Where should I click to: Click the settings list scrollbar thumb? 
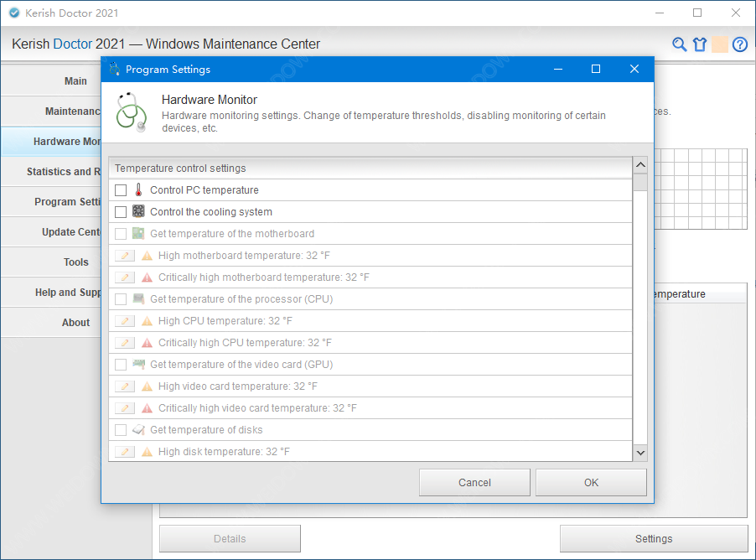(640, 182)
